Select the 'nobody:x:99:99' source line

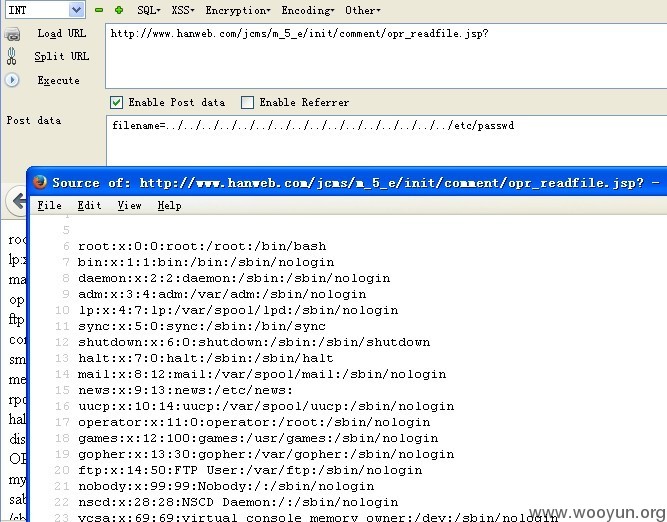[226, 486]
